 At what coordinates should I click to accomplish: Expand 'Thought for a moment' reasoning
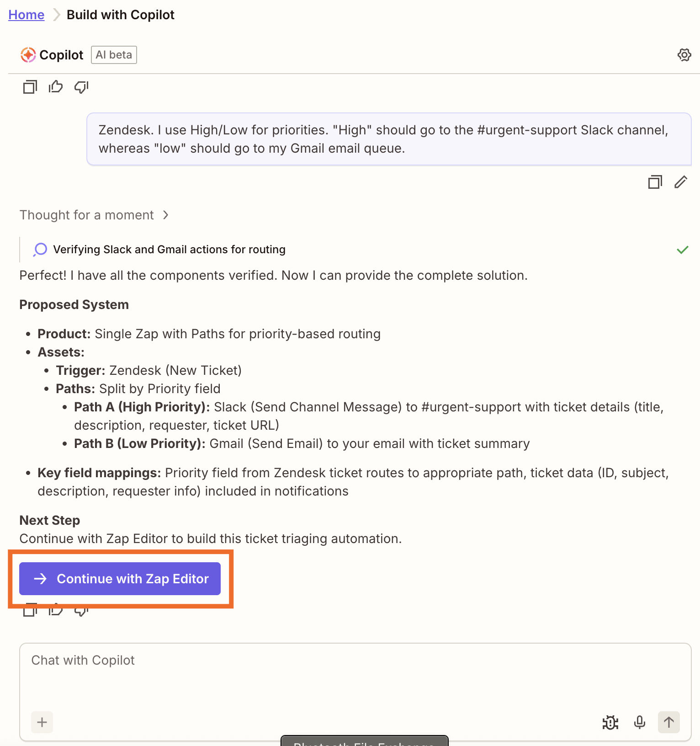click(94, 215)
